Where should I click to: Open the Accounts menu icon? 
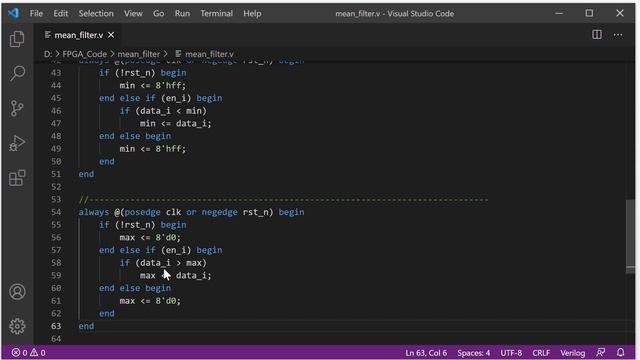[x=17, y=292]
